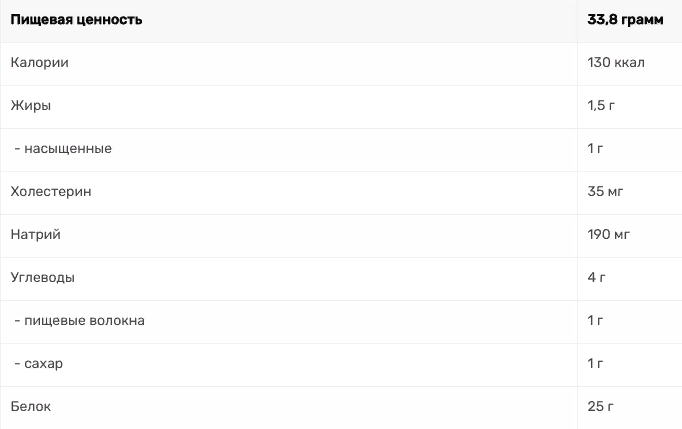Click the 'Холестерин' row label
The width and height of the screenshot is (682, 429).
point(51,191)
